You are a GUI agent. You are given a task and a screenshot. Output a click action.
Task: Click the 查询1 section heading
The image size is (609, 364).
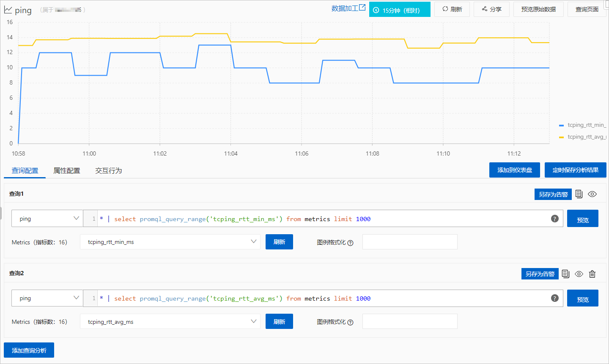tap(16, 194)
